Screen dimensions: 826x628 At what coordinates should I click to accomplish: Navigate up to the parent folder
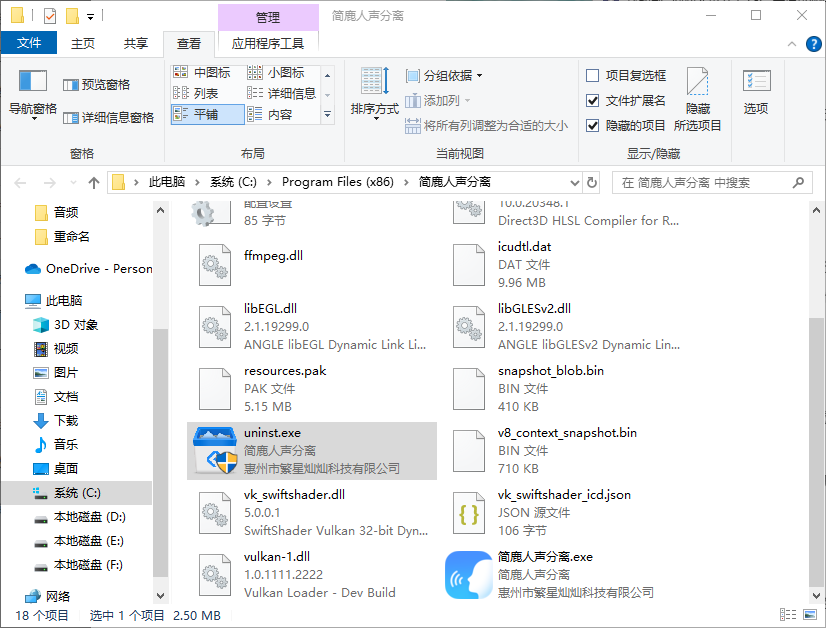coord(94,182)
